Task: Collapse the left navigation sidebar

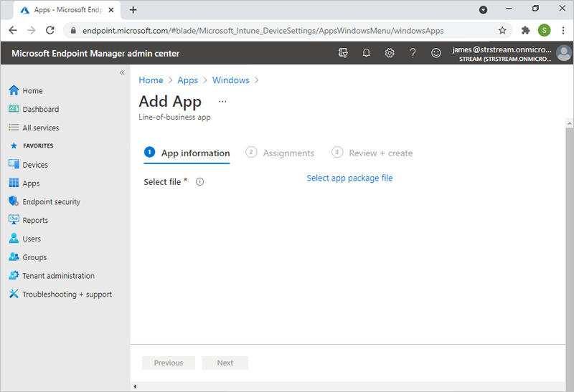Action: tap(122, 73)
